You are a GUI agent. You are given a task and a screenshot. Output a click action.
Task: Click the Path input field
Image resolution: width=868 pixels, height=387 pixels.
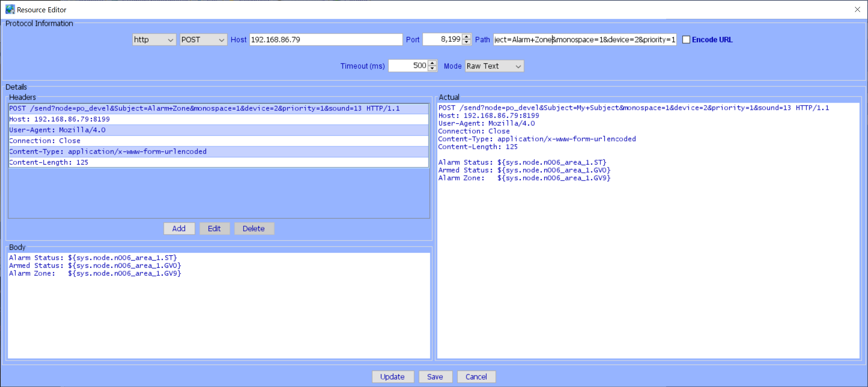click(583, 39)
